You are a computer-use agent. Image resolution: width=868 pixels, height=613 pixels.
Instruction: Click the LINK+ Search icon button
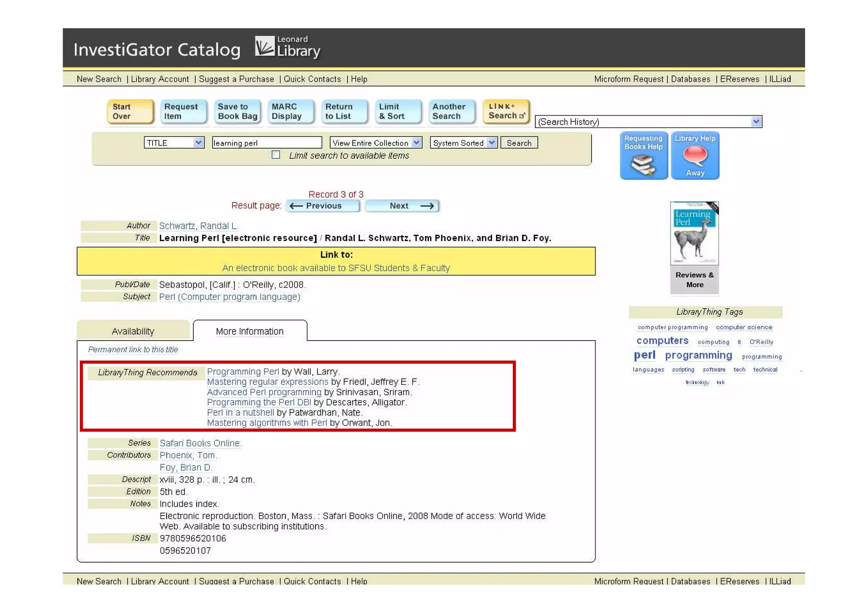coord(506,111)
